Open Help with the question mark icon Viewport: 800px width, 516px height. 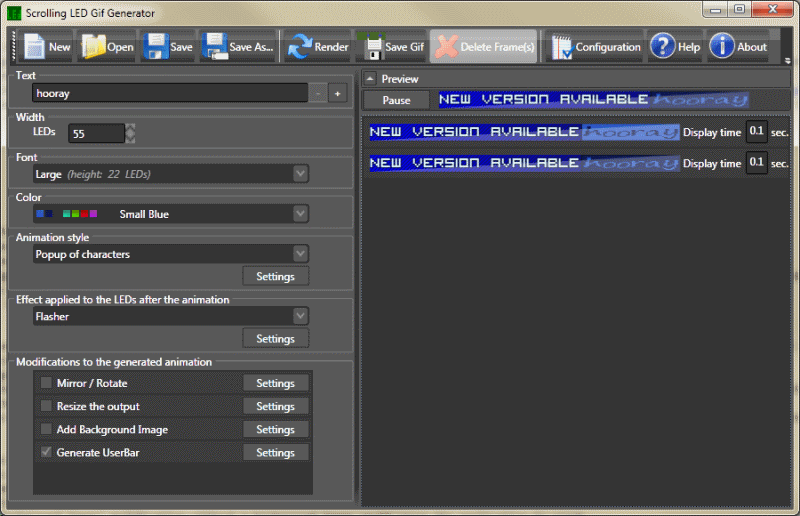(x=662, y=47)
